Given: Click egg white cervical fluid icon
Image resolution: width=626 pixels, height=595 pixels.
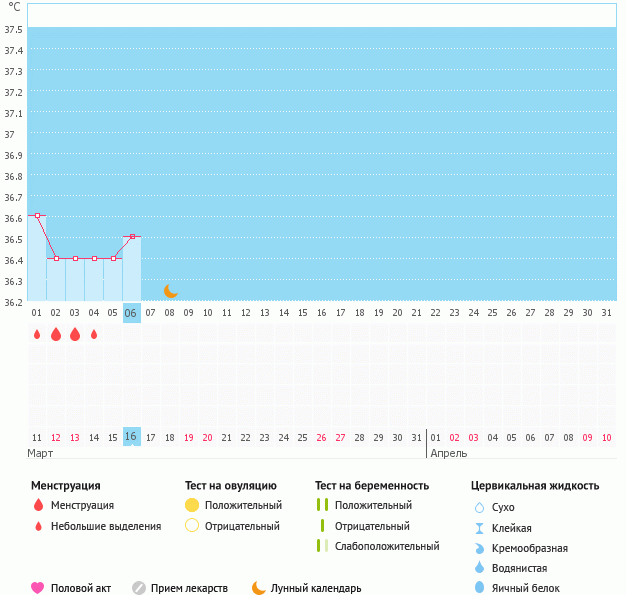Looking at the screenshot, I should pos(479,588).
